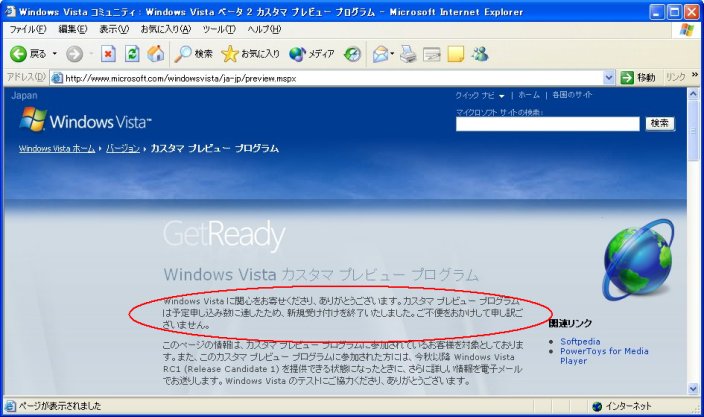Print the page with the printer icon
Image resolution: width=704 pixels, height=417 pixels.
pyautogui.click(x=408, y=54)
